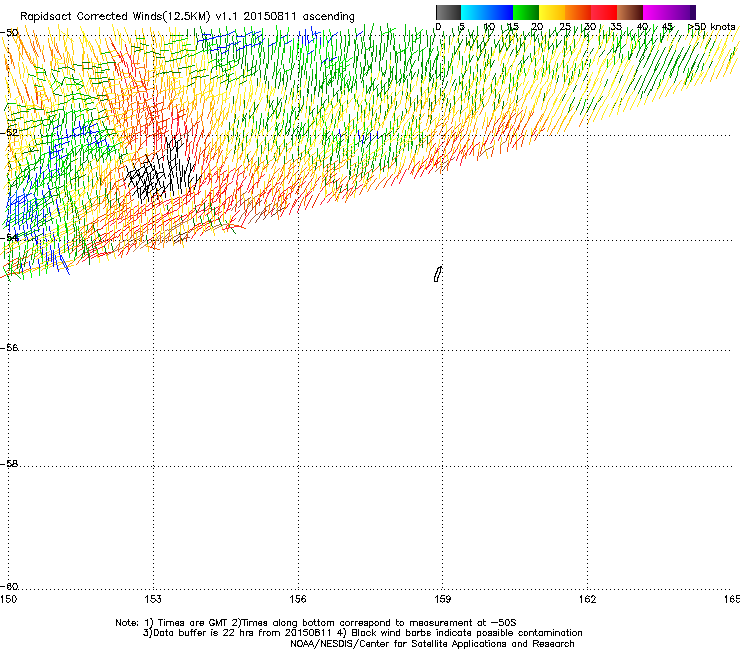740x650 pixels.
Task: Click the cluster of black contaminated wind barbs
Action: click(163, 170)
